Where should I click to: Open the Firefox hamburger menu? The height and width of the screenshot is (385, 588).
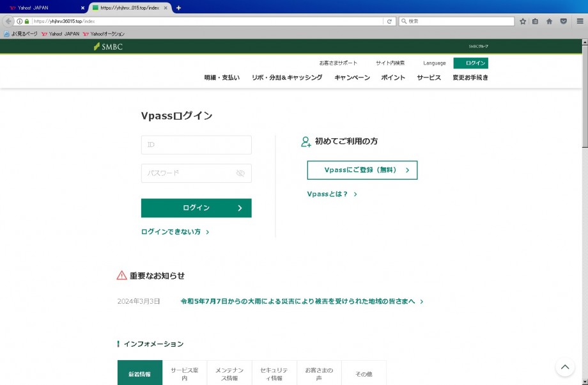point(580,21)
